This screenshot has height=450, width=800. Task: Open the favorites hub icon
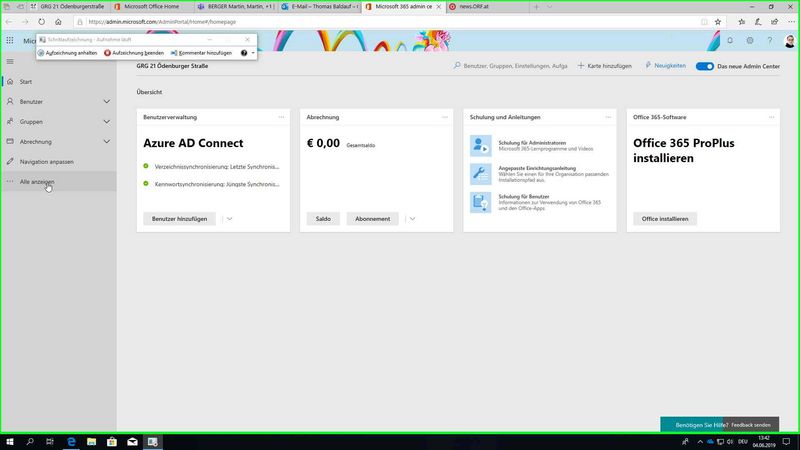[x=741, y=22]
